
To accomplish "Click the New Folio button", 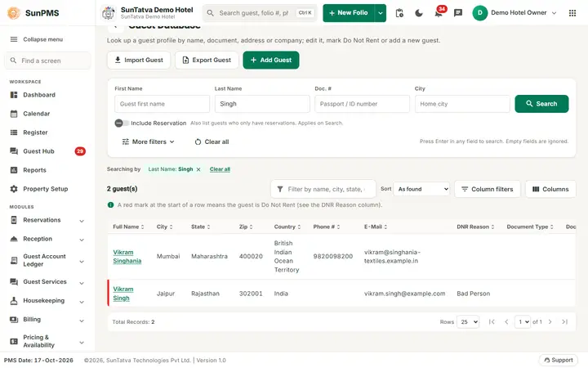I will click(349, 13).
